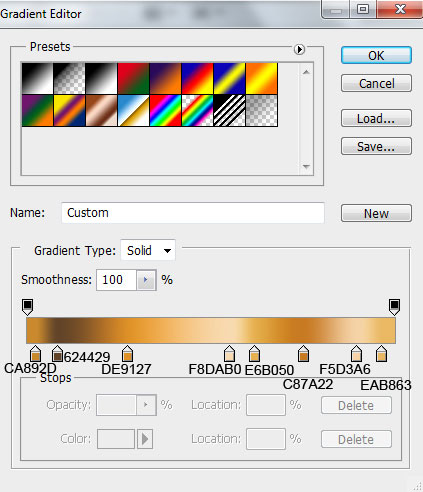Select the DE9127 orange color stop
Screen dimensions: 423x492
click(x=127, y=354)
